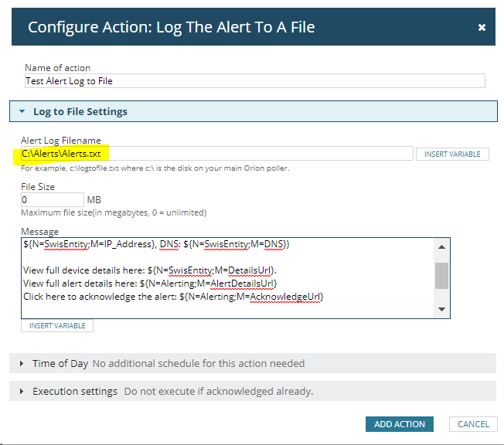This screenshot has width=504, height=445.
Task: Click the Name of action text field
Action: pos(255,81)
